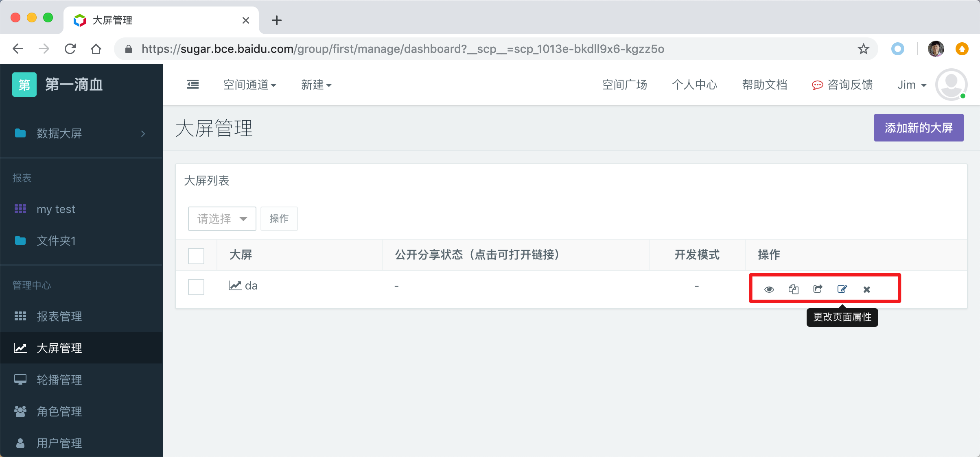The height and width of the screenshot is (457, 980).
Task: Close the 大屏管理 browser tab
Action: coord(245,20)
